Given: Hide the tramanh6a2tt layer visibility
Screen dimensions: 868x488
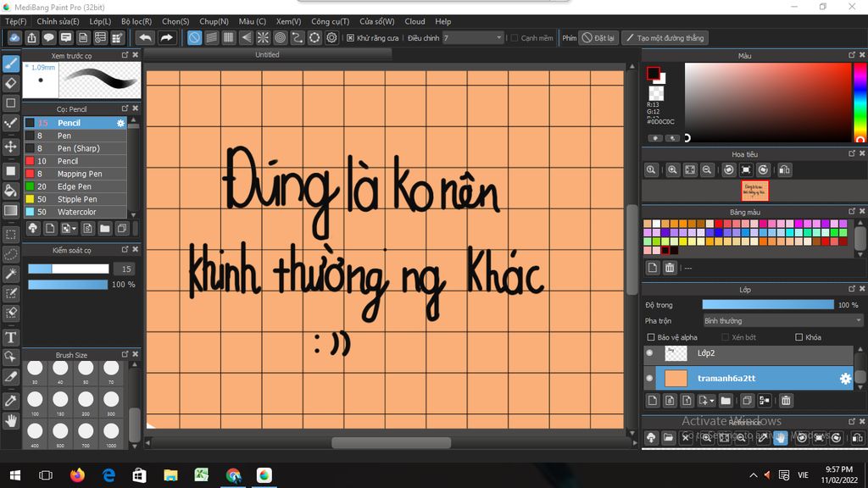Looking at the screenshot, I should pyautogui.click(x=650, y=379).
